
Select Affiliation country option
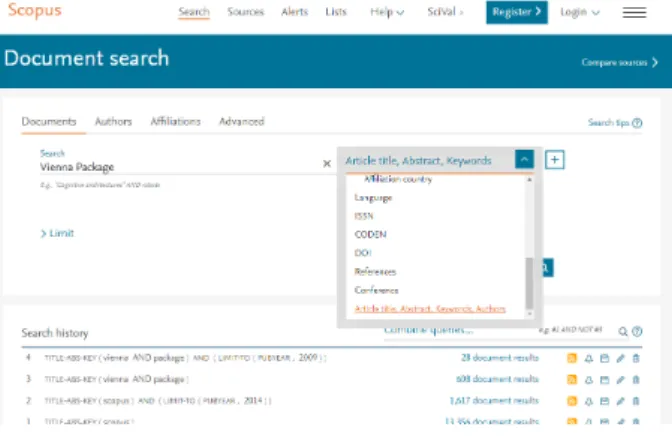point(398,179)
